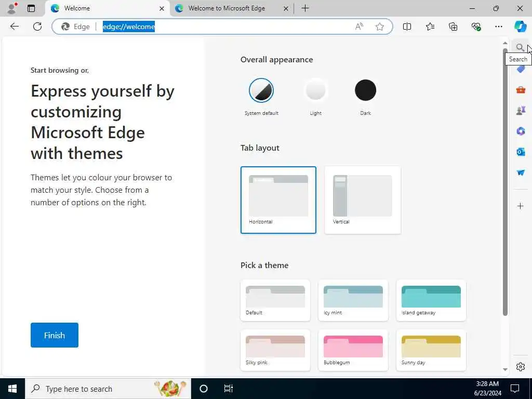532x399 pixels.
Task: Open the sidebar Outlook icon
Action: pos(521,152)
